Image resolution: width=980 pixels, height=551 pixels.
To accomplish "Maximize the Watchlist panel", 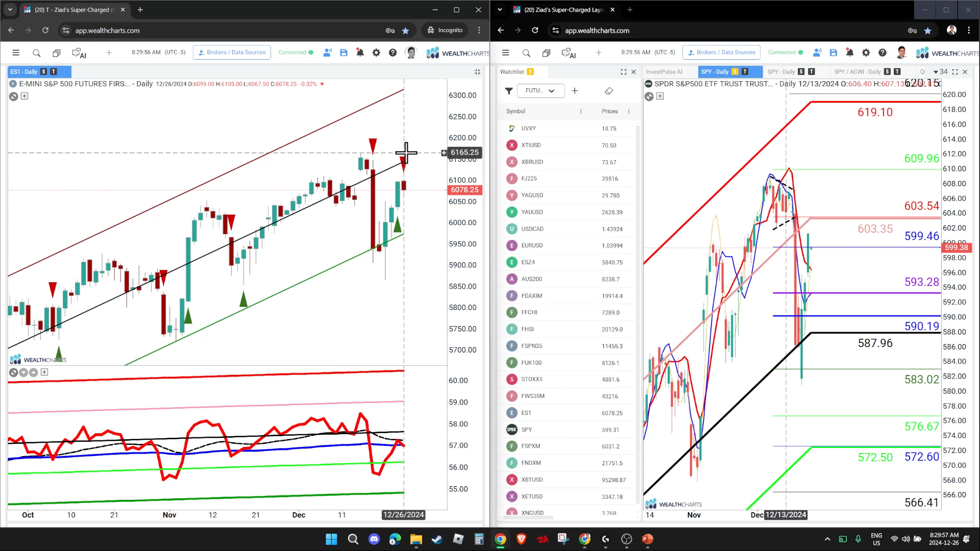I will pyautogui.click(x=623, y=72).
